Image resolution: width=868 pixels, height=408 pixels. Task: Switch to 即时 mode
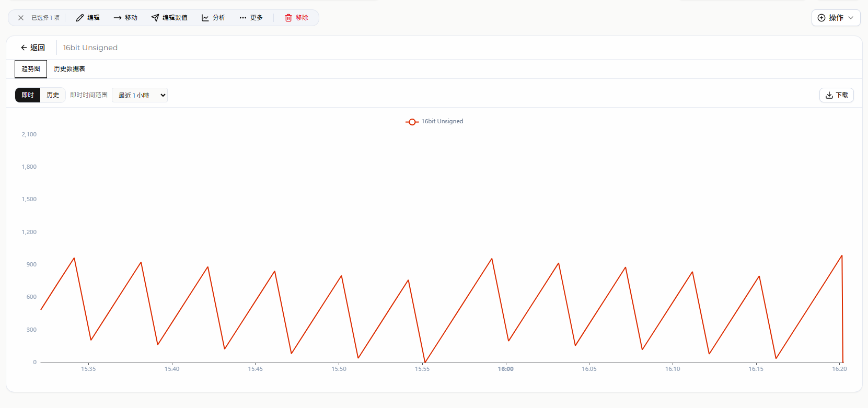(28, 95)
